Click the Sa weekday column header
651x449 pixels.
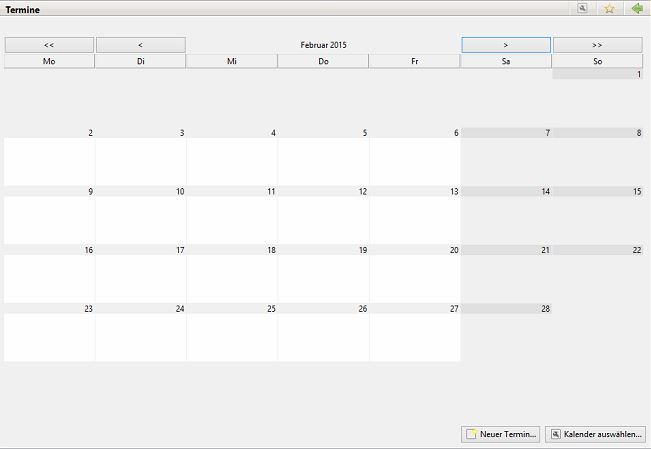506,61
